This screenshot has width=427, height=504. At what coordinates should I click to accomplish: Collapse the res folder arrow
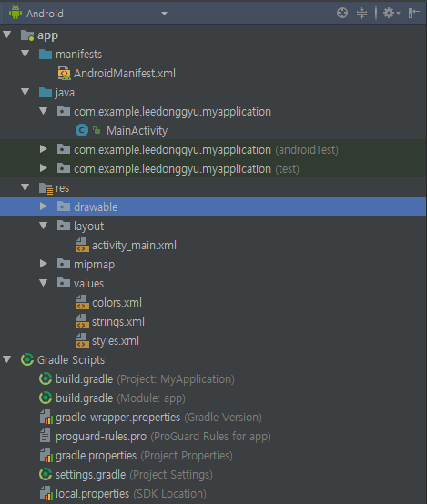25,187
